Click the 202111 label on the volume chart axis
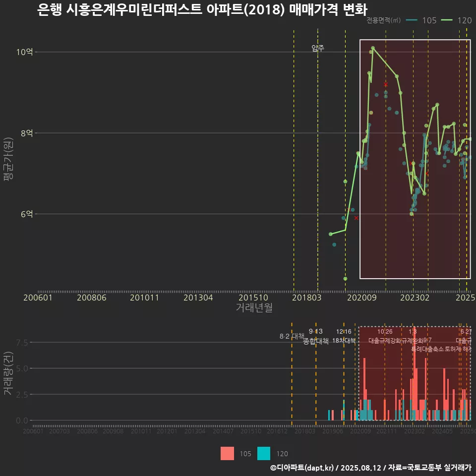 [x=386, y=431]
